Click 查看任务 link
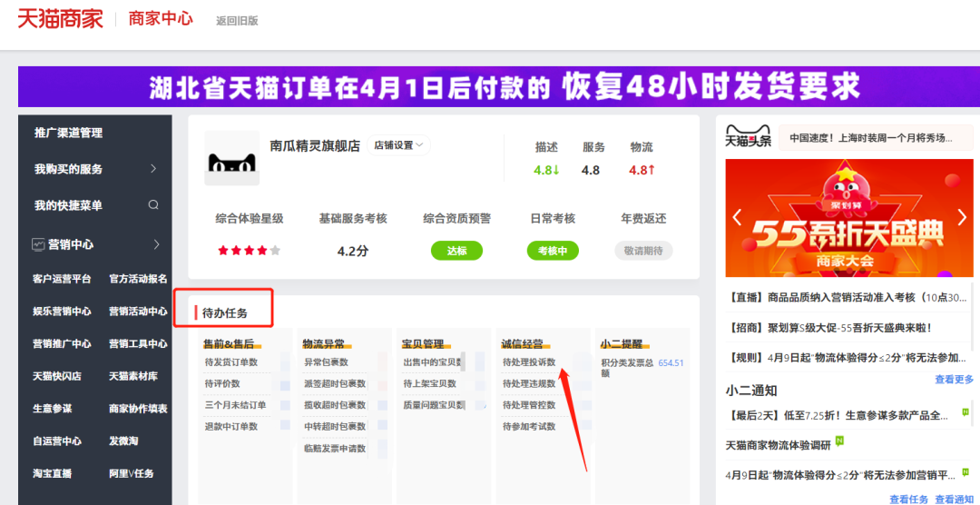Screen dimensions: 980x505 [x=909, y=500]
